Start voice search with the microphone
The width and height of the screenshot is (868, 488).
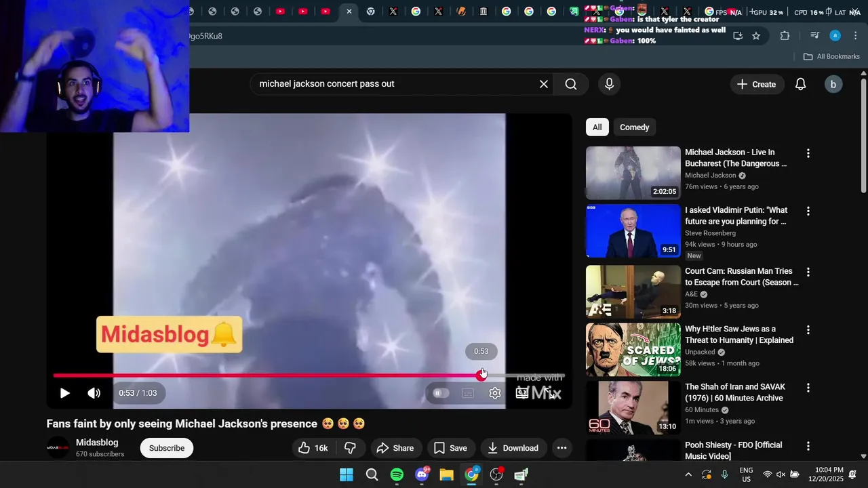pos(609,84)
